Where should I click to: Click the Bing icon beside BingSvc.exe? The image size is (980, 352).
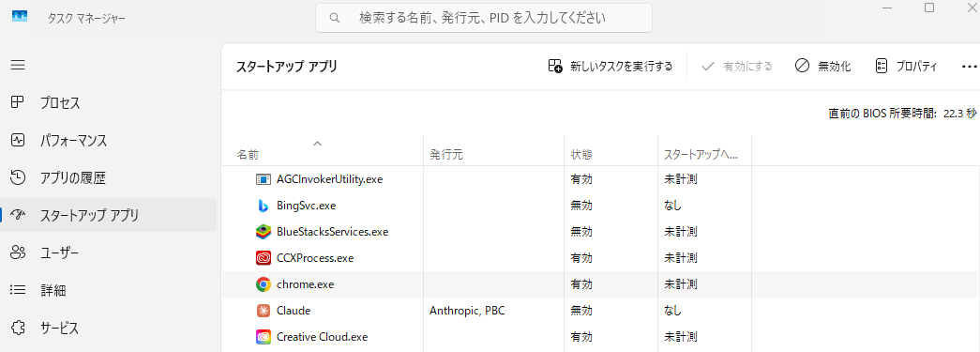(x=264, y=205)
